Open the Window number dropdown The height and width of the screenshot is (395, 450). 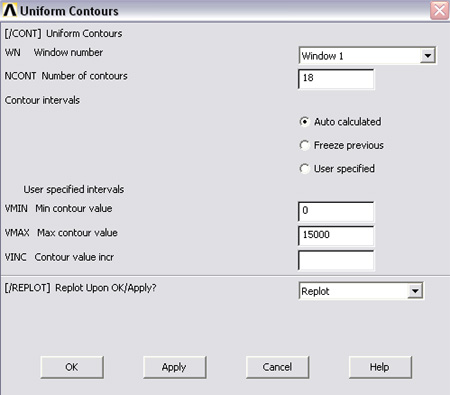(368, 56)
